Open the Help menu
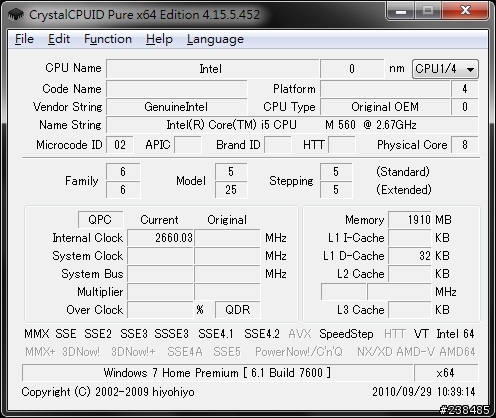496x418 pixels. 159,39
